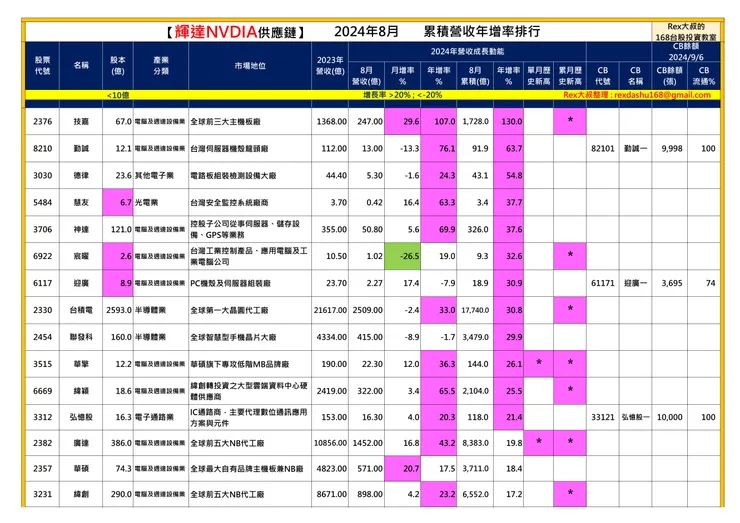Click the CB balance 9,998
The height and width of the screenshot is (523, 740).
pyautogui.click(x=672, y=149)
